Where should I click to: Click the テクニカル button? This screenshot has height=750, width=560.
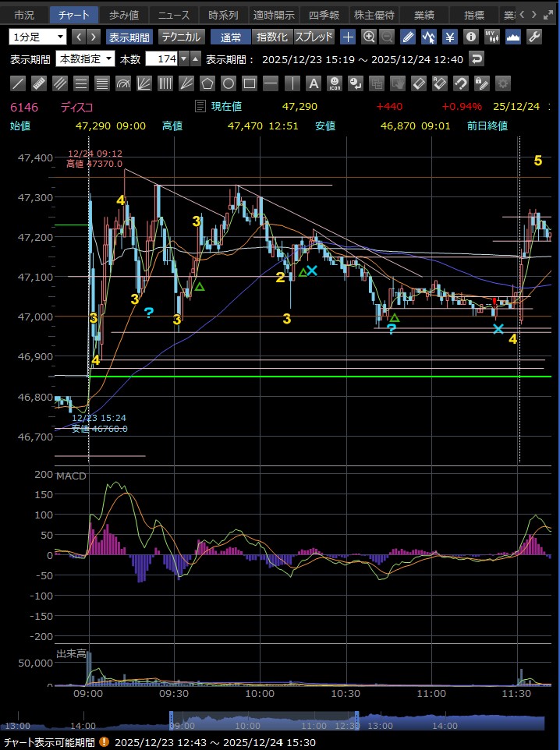point(181,37)
